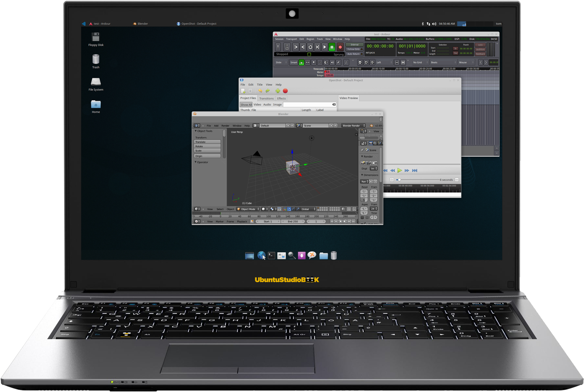
Task: Click the Translate button in Blender
Action: (207, 142)
